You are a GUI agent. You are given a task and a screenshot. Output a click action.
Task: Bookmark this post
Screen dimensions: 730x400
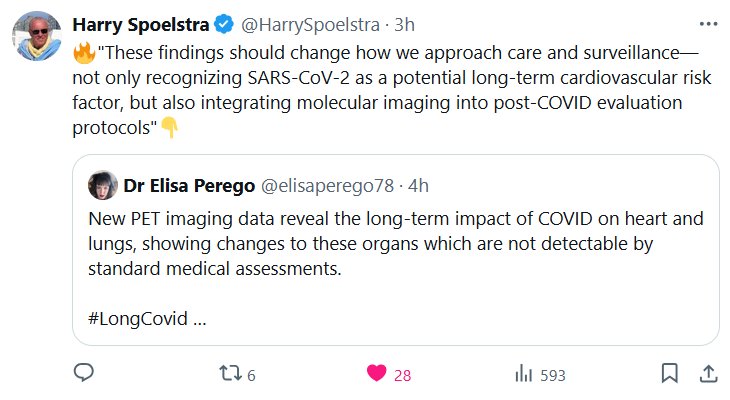point(669,374)
